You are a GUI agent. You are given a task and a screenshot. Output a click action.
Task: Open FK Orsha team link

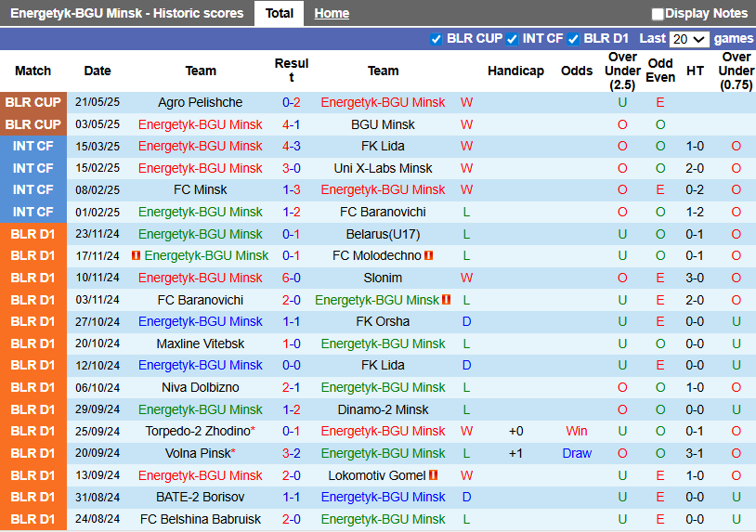click(x=383, y=321)
